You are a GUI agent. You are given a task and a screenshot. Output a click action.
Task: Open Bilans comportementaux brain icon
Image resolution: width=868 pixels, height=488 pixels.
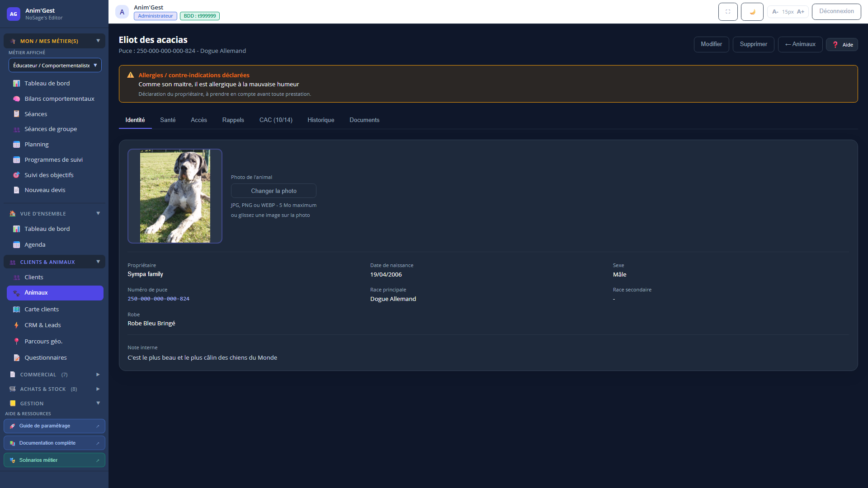click(x=16, y=99)
